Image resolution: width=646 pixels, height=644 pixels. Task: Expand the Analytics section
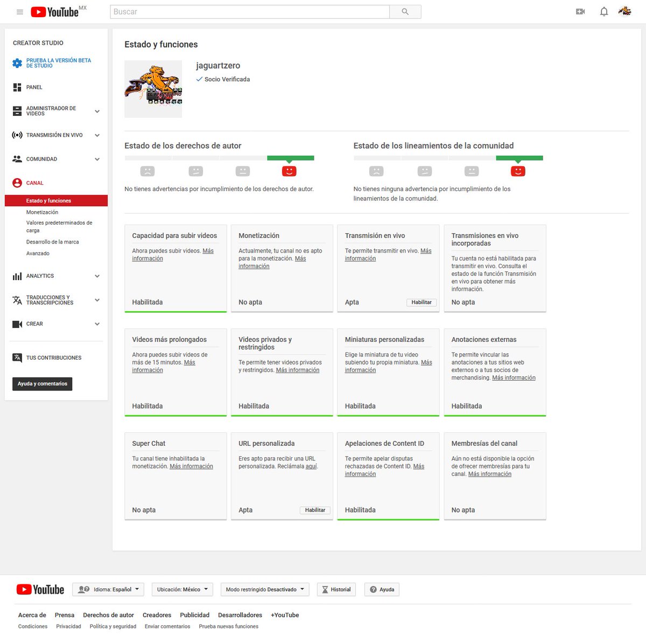pos(97,276)
